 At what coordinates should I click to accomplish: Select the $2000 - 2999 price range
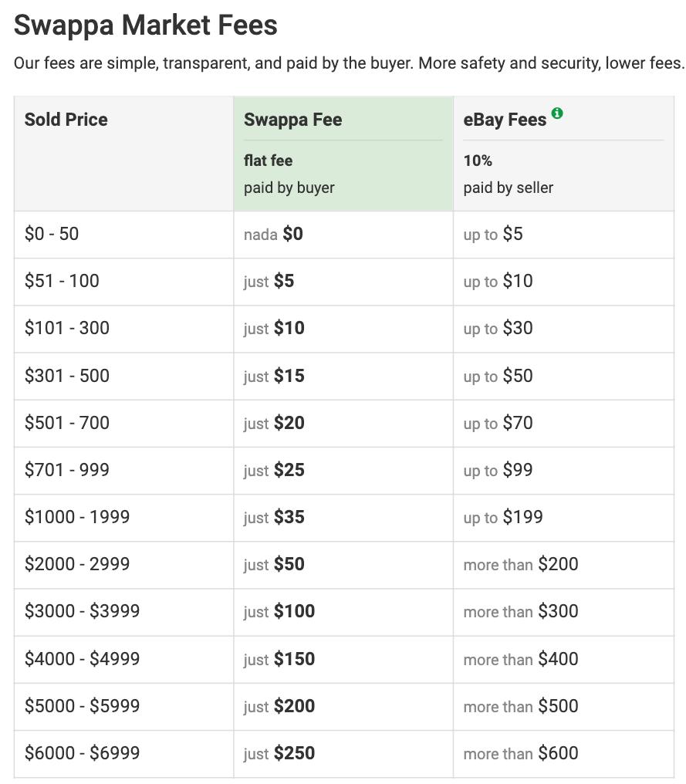tap(77, 564)
